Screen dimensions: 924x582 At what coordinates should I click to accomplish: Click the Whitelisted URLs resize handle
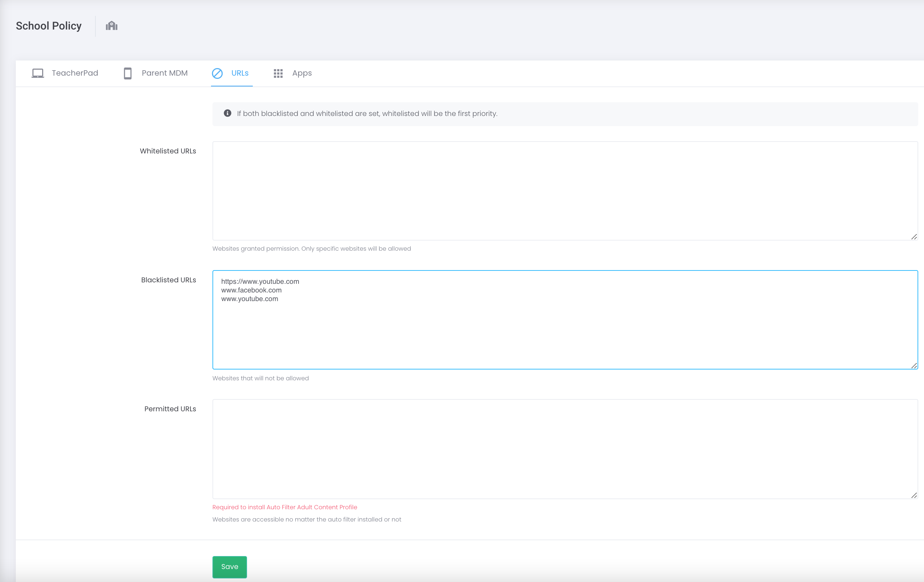point(914,237)
